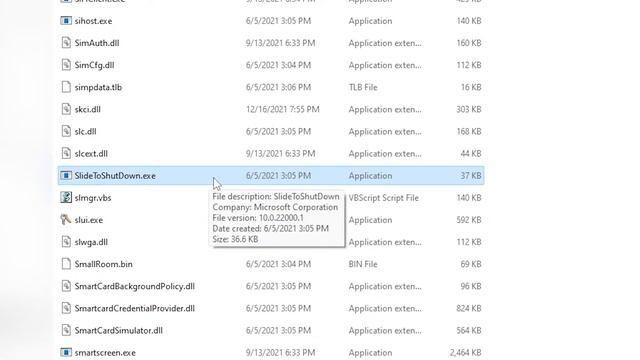Click the 592 KB size of slui.exe
Image resolution: width=640 pixels, height=360 pixels.
469,220
